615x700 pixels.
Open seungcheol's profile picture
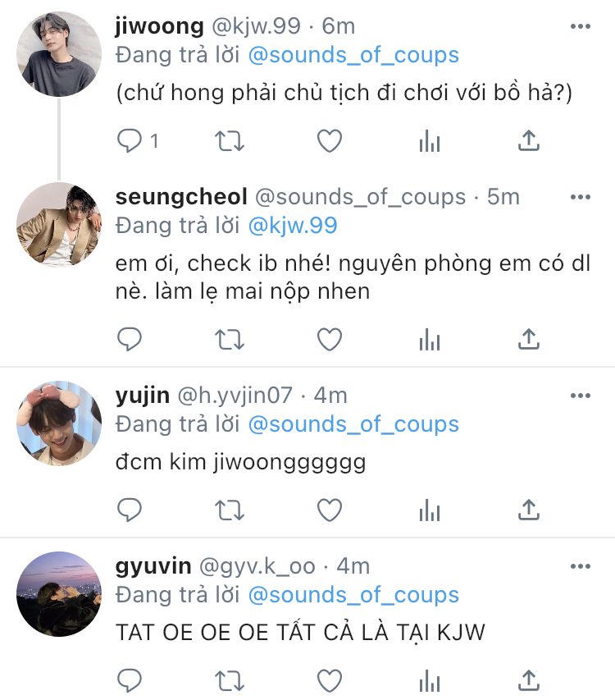tap(59, 225)
